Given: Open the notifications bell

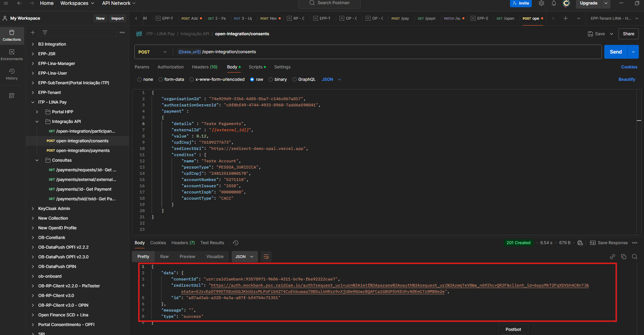Looking at the screenshot, I should [x=554, y=3].
